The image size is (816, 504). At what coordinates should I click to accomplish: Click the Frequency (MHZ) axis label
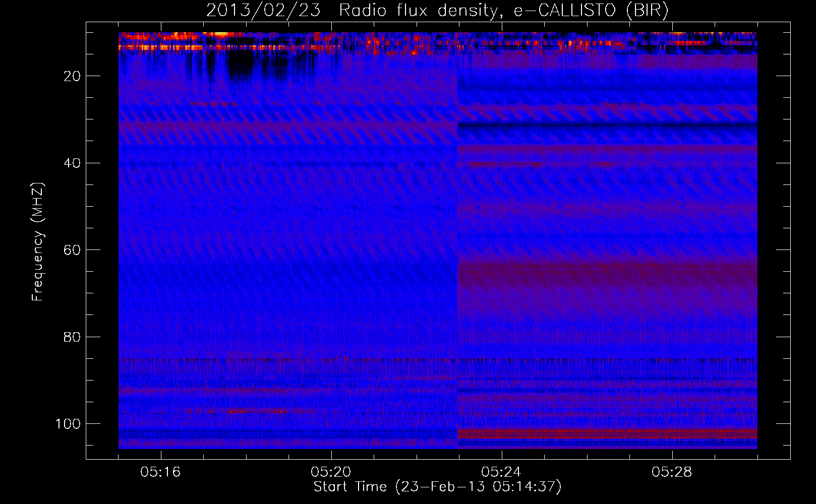coord(38,242)
